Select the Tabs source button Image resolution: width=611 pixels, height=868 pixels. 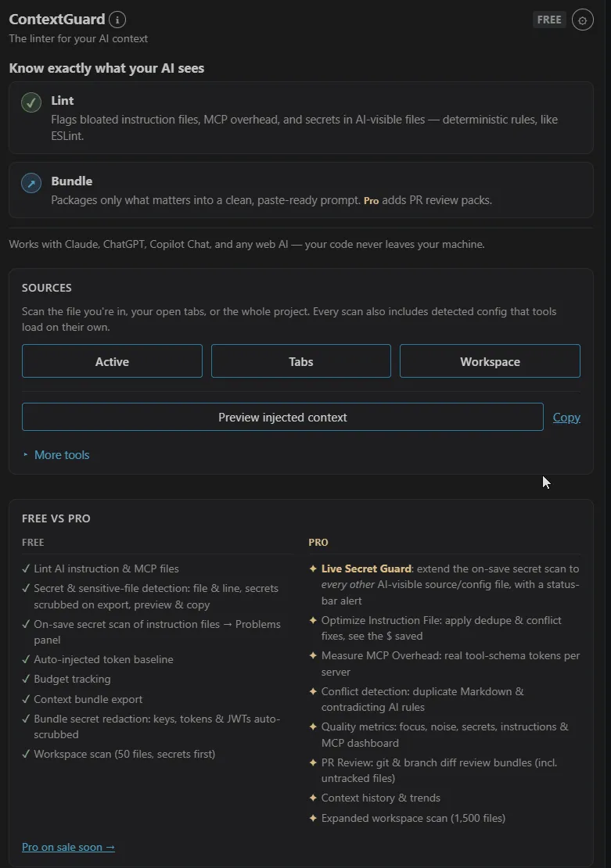pyautogui.click(x=300, y=361)
